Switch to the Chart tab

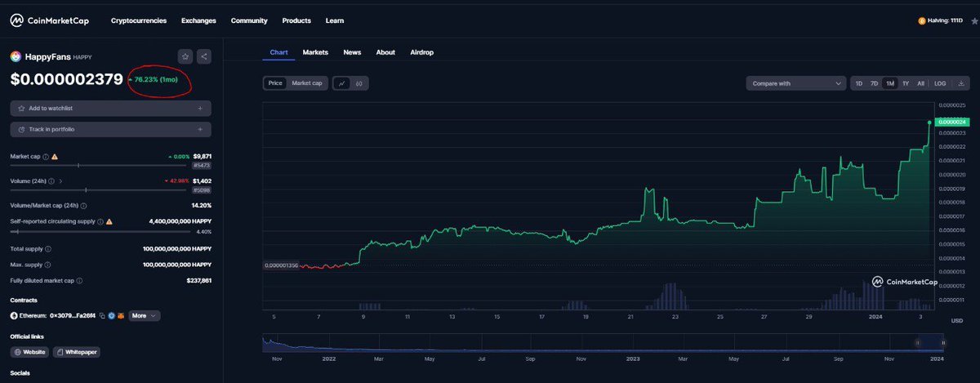(x=278, y=52)
